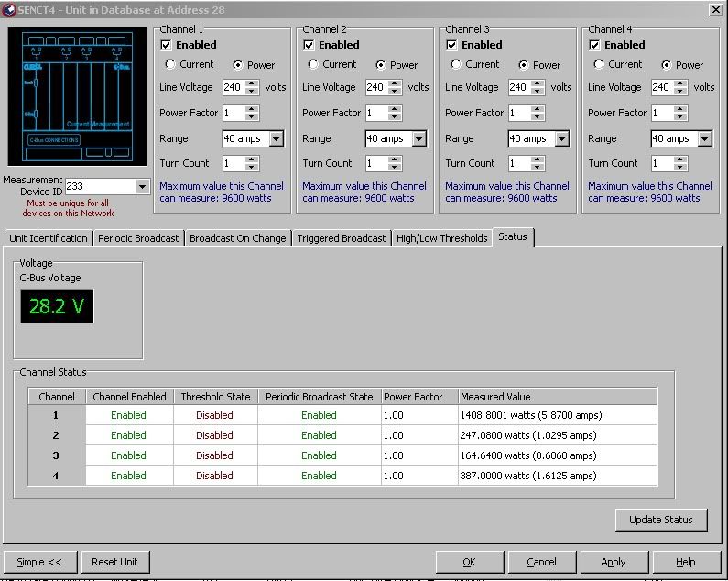Viewport: 728px width, 581px height.
Task: Adjust Channel 4 Turn Count spinner
Action: coord(680,164)
